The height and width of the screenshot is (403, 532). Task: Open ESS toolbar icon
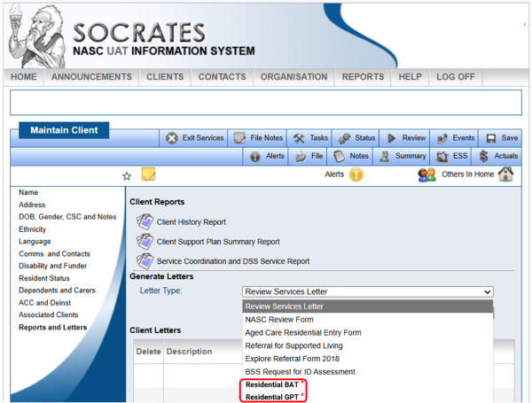pos(442,156)
